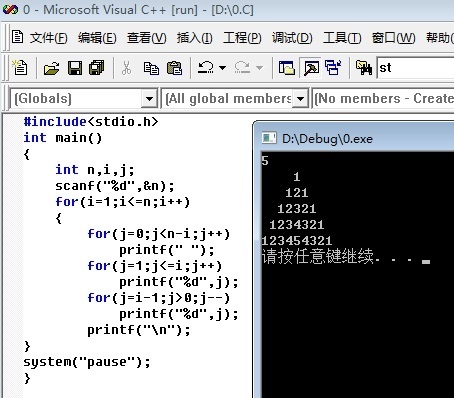Screen dimensions: 454x398
Task: Click the printf("\n"); line
Action: [139, 330]
